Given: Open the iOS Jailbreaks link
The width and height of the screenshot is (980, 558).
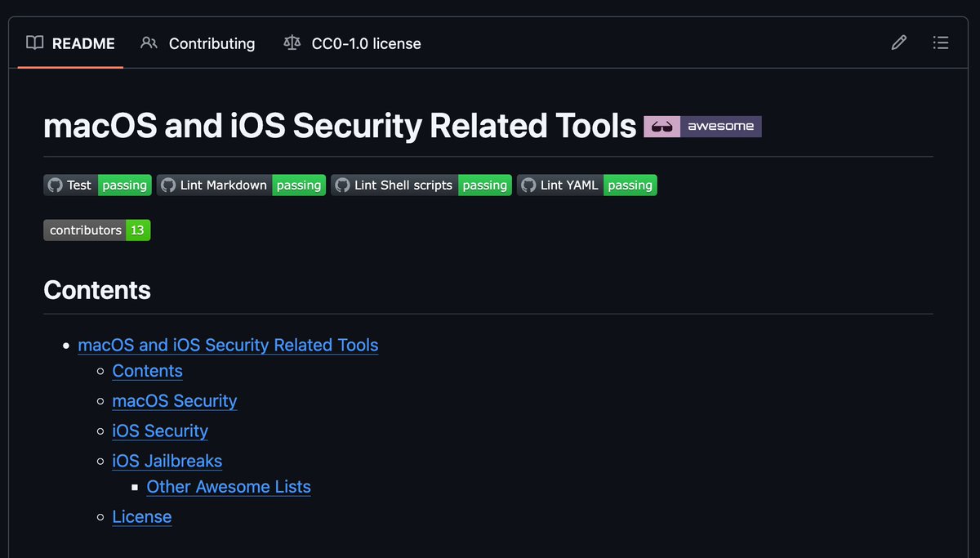Looking at the screenshot, I should click(x=167, y=461).
